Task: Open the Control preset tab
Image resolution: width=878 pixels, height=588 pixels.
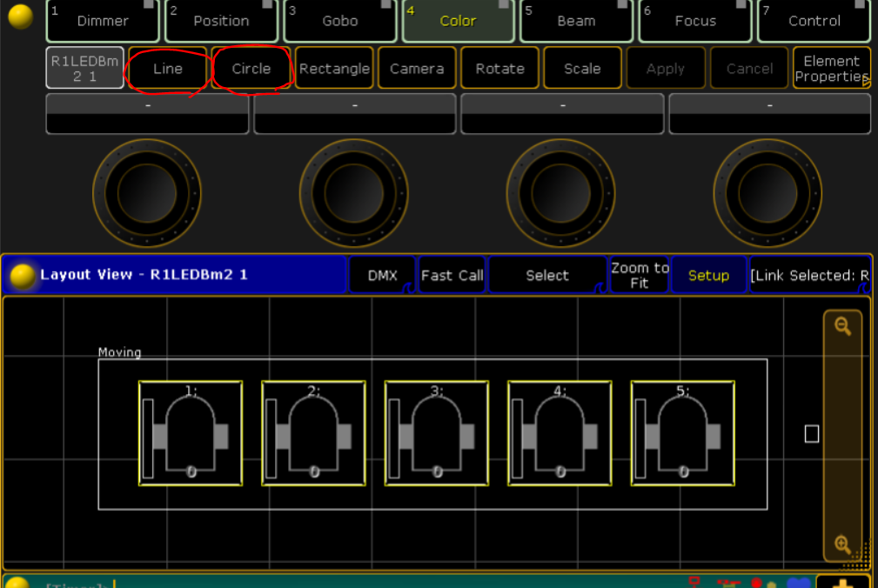Action: [x=814, y=21]
